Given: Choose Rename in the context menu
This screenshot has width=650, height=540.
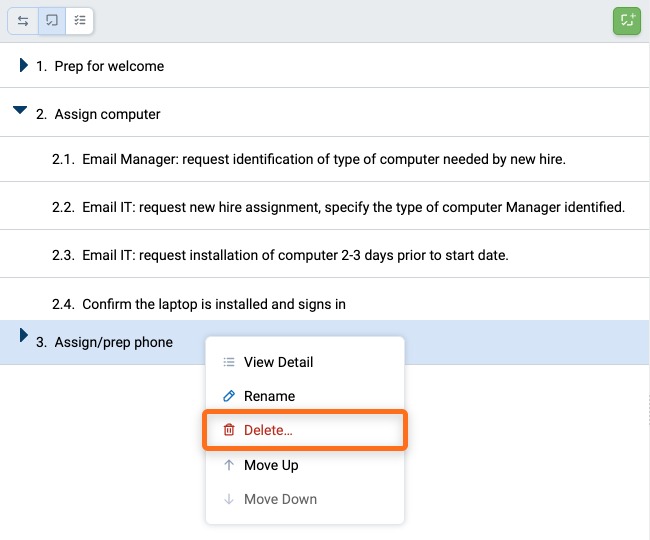Looking at the screenshot, I should (x=305, y=396).
